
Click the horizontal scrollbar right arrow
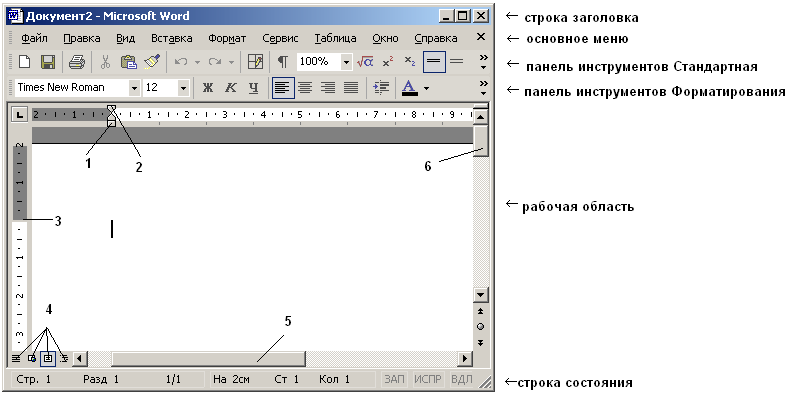coord(465,359)
